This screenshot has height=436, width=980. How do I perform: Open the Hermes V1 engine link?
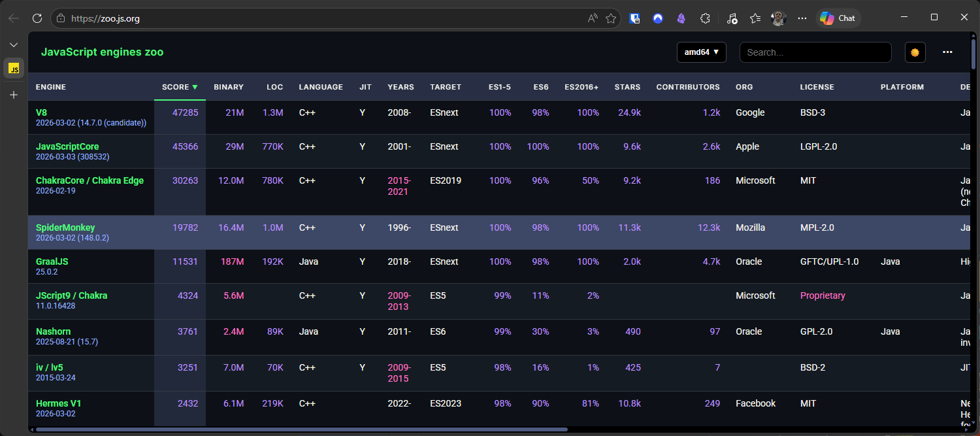point(58,403)
